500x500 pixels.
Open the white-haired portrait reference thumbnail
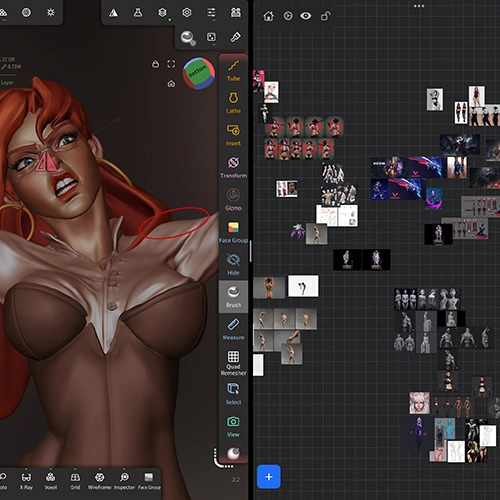(419, 403)
